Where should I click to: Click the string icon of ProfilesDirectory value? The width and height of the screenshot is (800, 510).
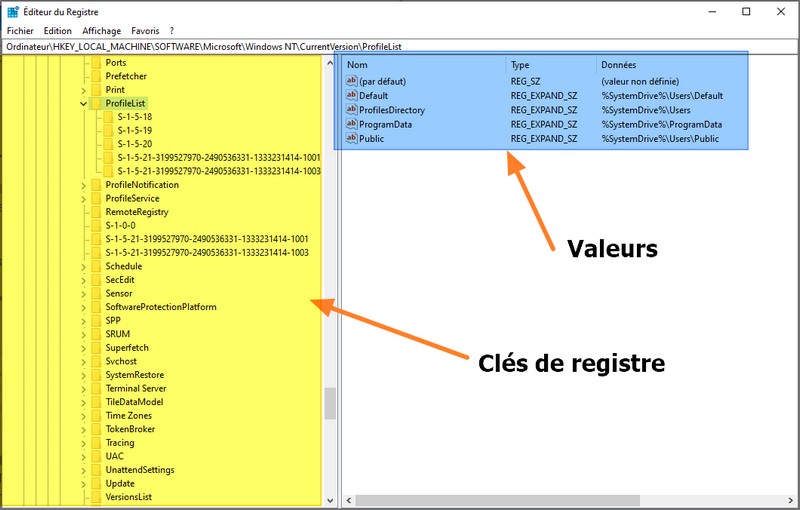(x=352, y=109)
